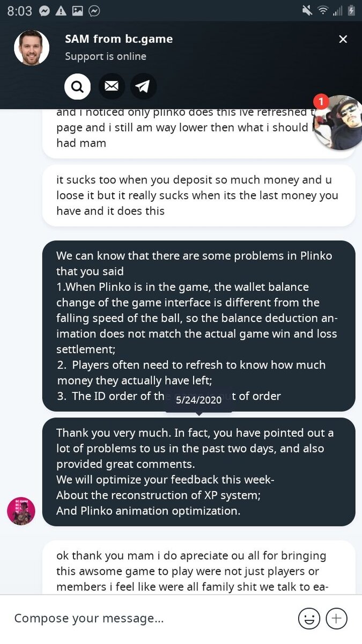
Task: Tap 'SAM from bc.game' header title
Action: pos(119,39)
